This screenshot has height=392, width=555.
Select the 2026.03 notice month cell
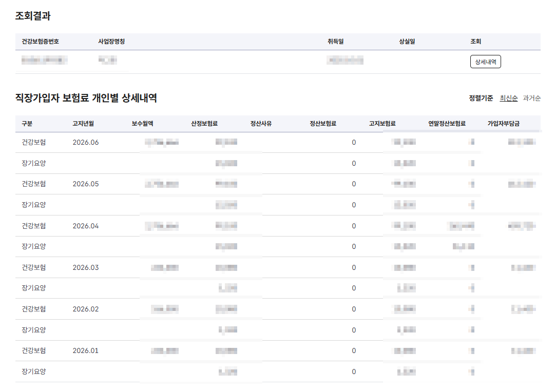pyautogui.click(x=86, y=267)
